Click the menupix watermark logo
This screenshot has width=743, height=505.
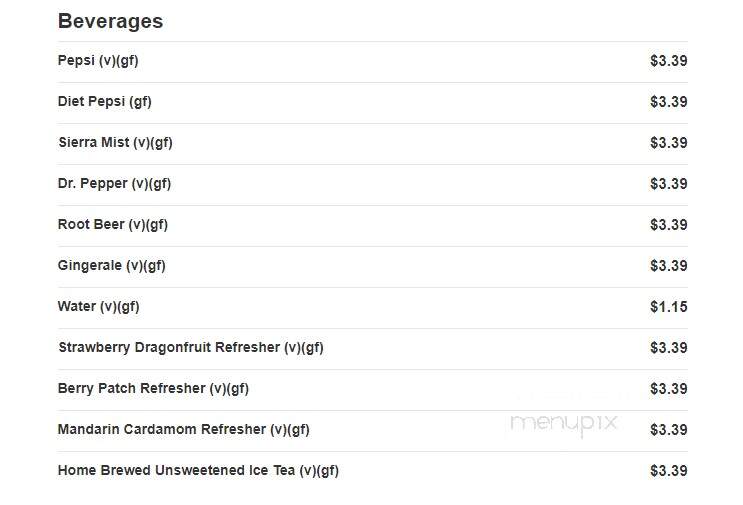tap(564, 423)
